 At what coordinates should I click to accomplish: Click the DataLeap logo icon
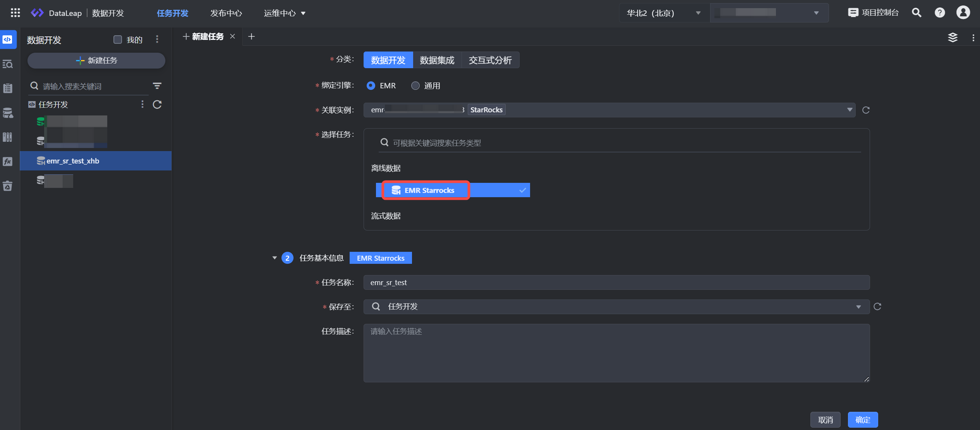click(x=37, y=13)
